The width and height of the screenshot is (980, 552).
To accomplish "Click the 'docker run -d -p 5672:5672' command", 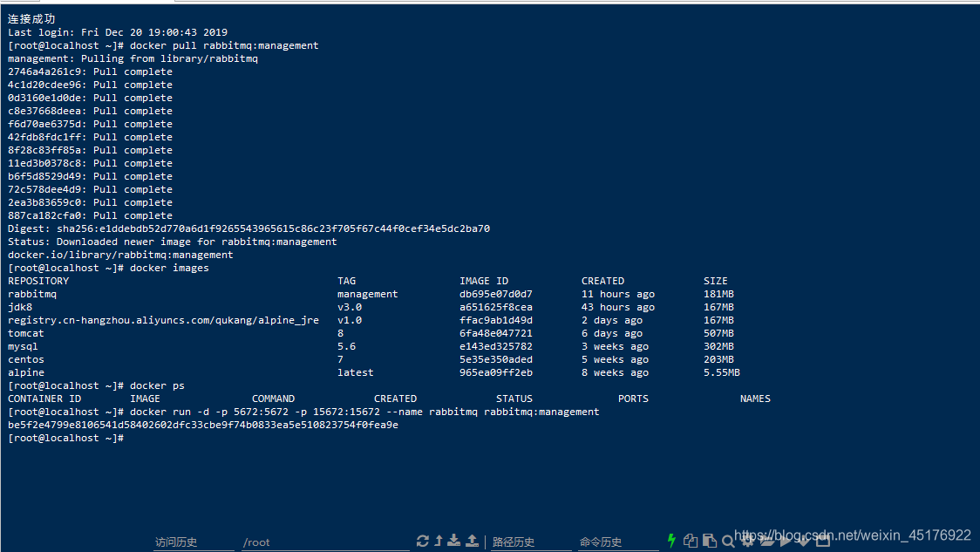I will (x=364, y=412).
